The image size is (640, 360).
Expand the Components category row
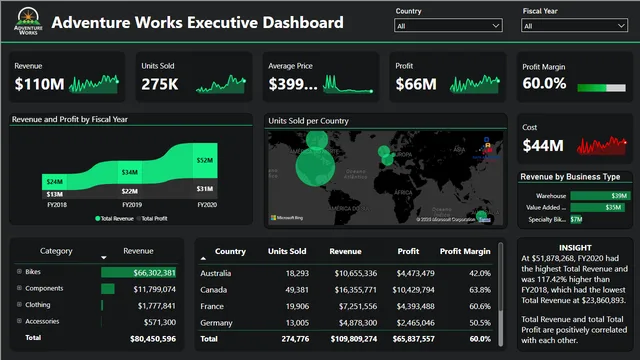coord(19,288)
